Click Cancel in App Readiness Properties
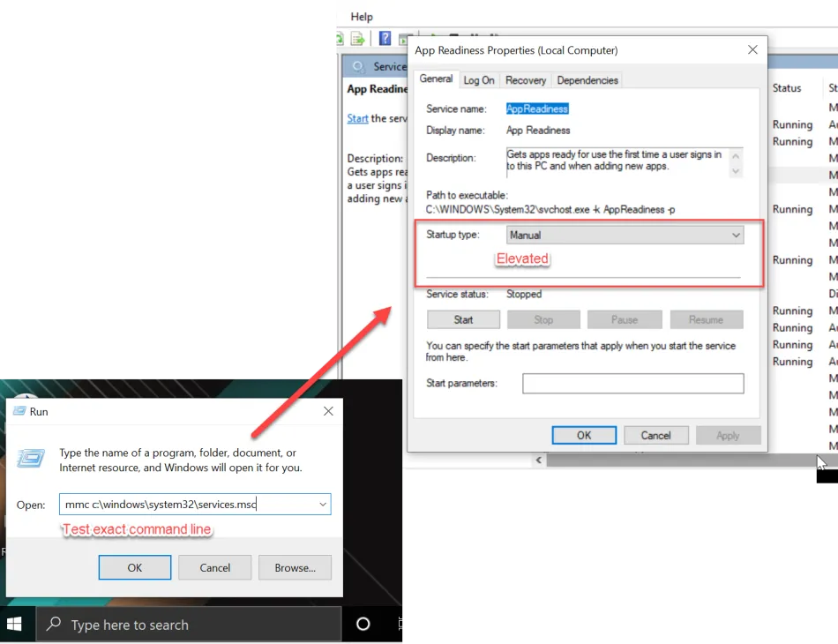 [x=655, y=435]
